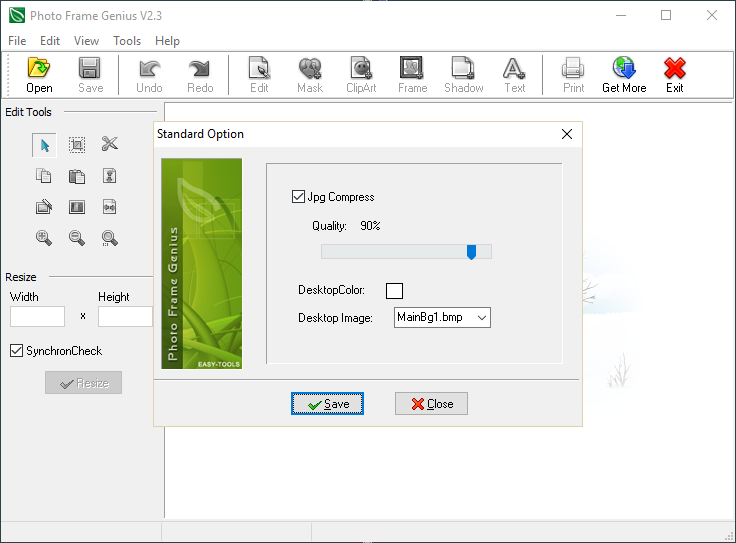Screen dimensions: 736x543
Task: Click the paste clipboard edit tool
Action: pyautogui.click(x=77, y=176)
